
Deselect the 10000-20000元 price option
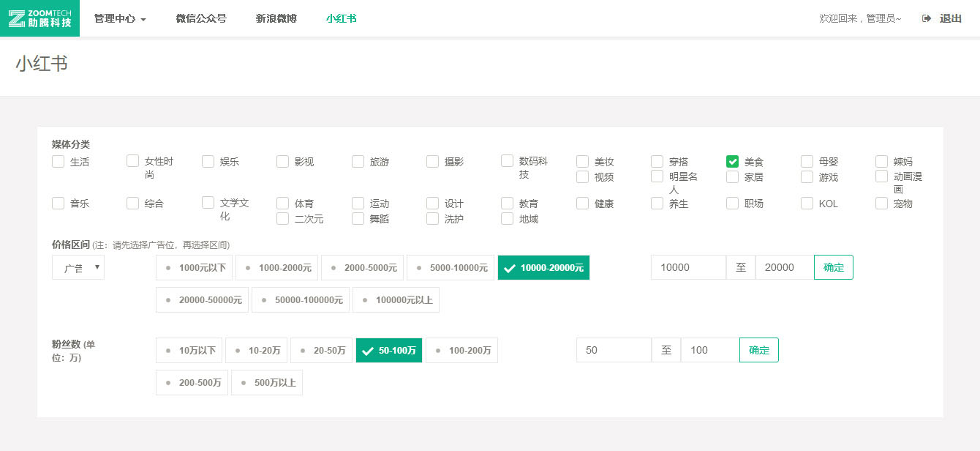[543, 267]
